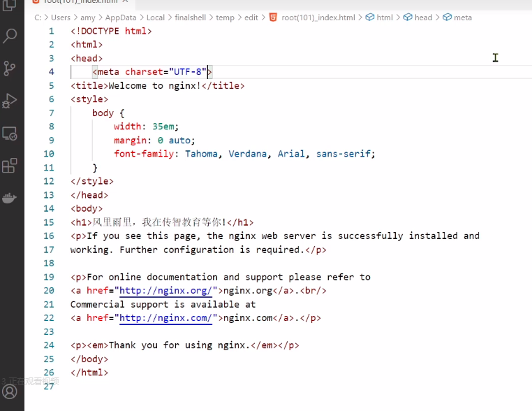Click 'working. Further configuration is required.' text
Screen dimensions: 532x411
pyautogui.click(x=187, y=250)
